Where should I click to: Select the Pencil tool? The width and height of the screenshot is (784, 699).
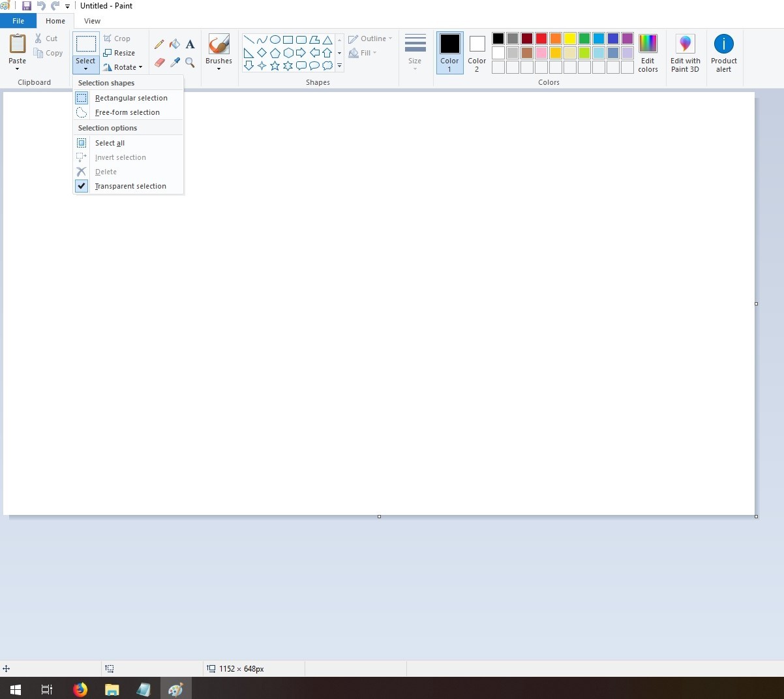[159, 44]
